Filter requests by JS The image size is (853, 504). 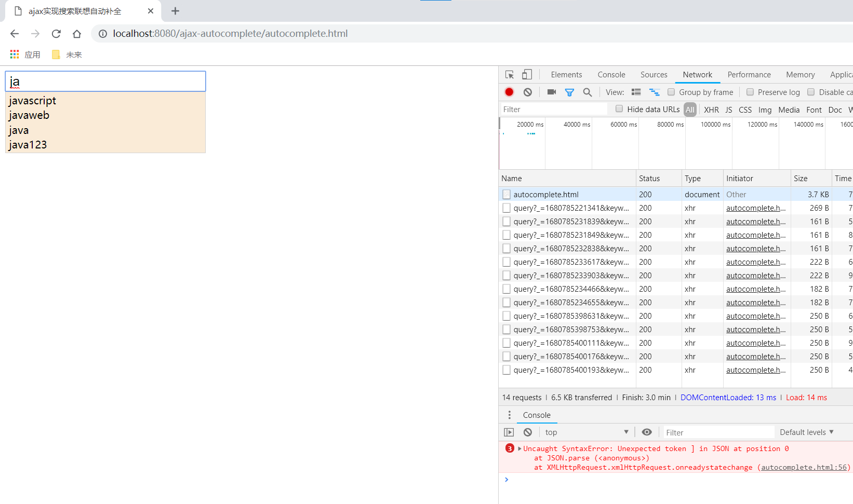click(x=729, y=110)
